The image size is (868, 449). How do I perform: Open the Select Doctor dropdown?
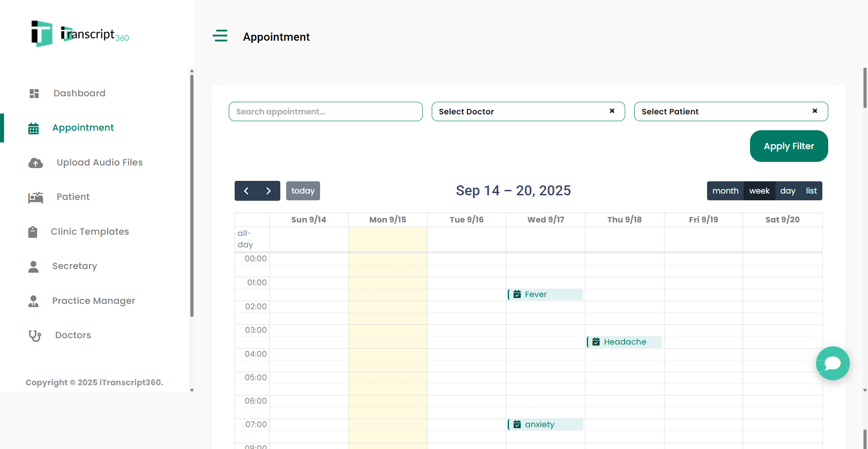pos(520,112)
